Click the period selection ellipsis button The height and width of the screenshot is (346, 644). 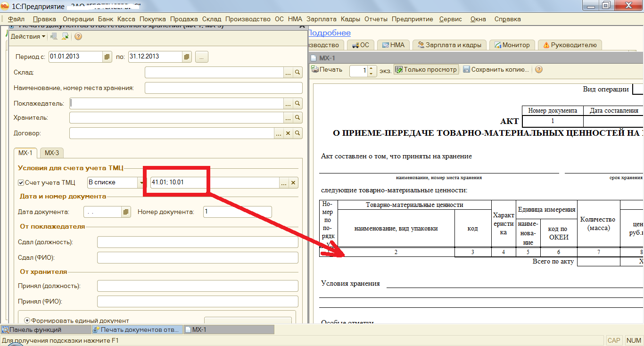click(x=202, y=57)
